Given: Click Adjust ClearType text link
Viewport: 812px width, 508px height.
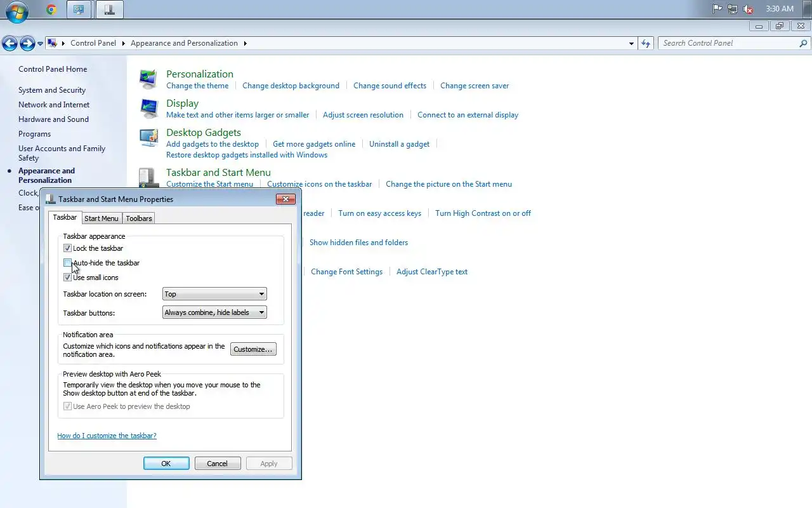Looking at the screenshot, I should [432, 272].
